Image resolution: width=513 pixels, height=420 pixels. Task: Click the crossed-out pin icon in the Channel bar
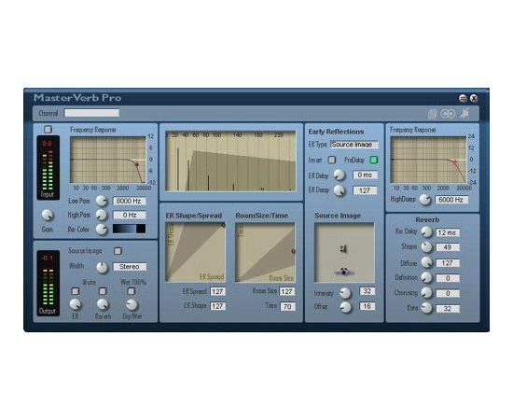[x=464, y=113]
